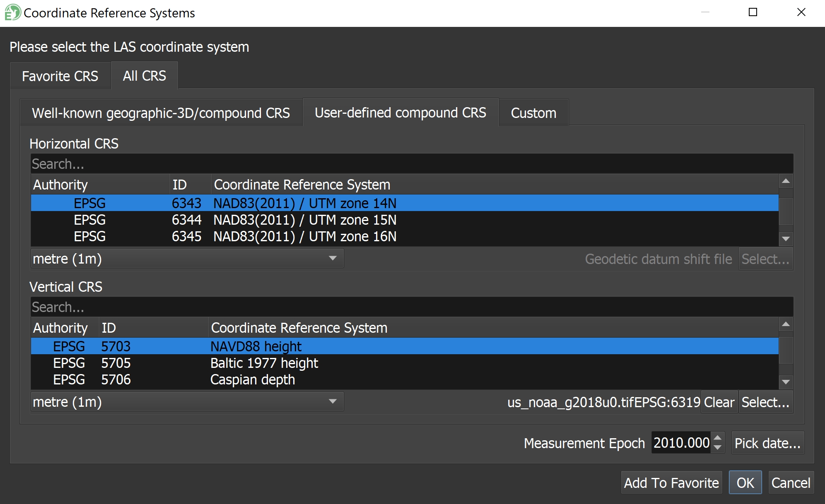This screenshot has height=504, width=825.
Task: Open Well-known geographic-3D/compound CRS tab
Action: point(161,113)
